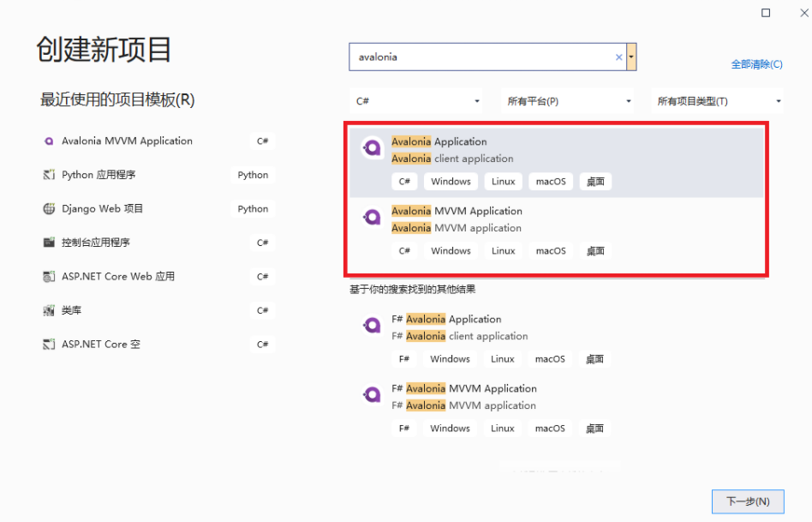
Task: Click Windows tag of Avalonia Application
Action: click(451, 182)
